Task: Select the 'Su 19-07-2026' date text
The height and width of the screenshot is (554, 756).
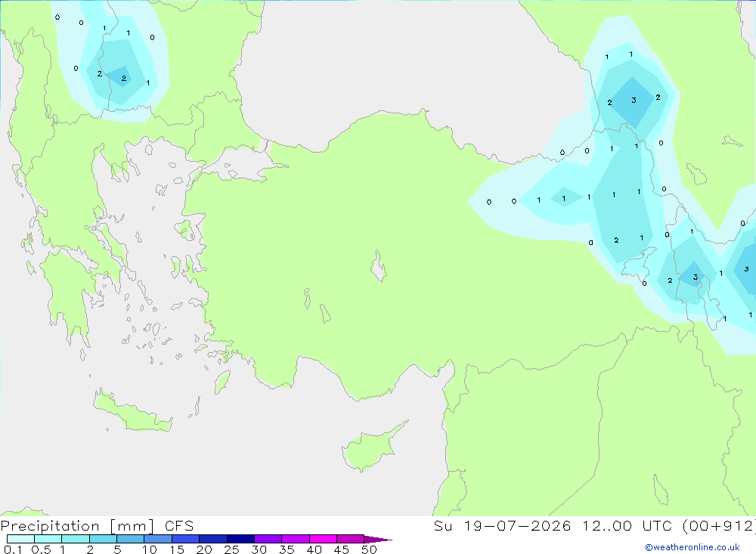Action: tap(502, 526)
